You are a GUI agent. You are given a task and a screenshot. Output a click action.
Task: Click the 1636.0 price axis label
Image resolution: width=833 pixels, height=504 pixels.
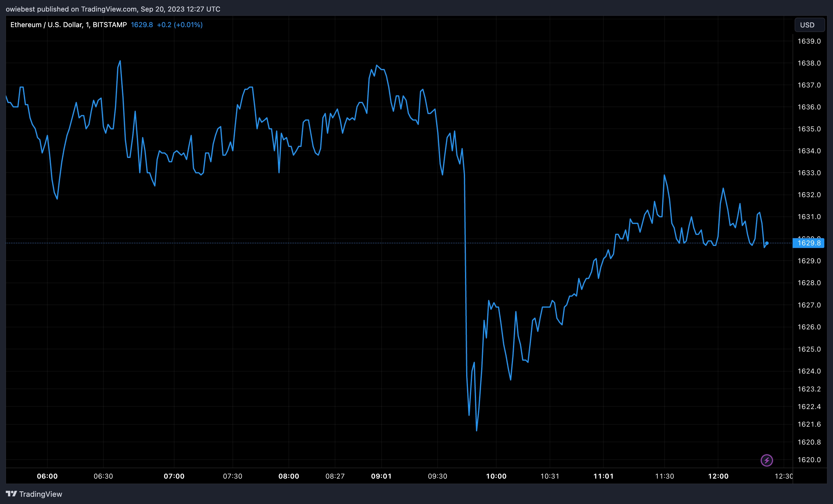809,107
